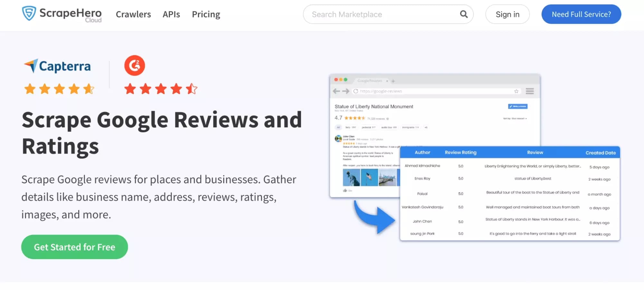Click the "Write a review" button in the mockup
Screen dimensions: 644x290
click(517, 106)
